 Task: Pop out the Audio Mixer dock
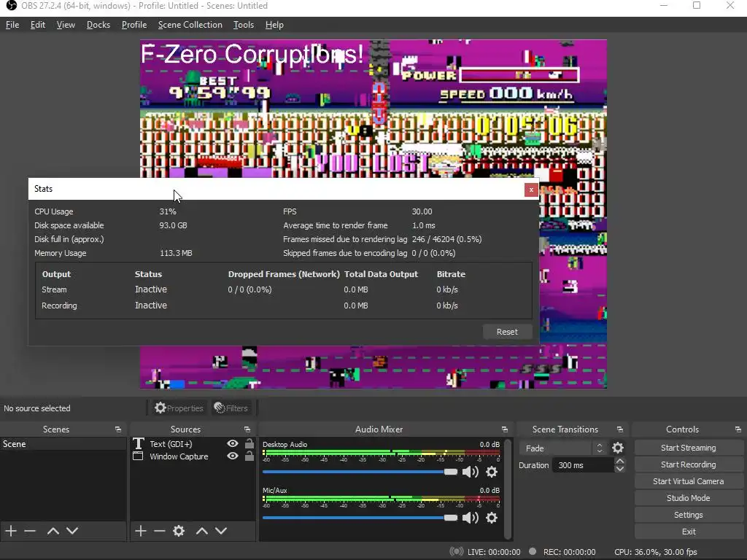pyautogui.click(x=505, y=429)
